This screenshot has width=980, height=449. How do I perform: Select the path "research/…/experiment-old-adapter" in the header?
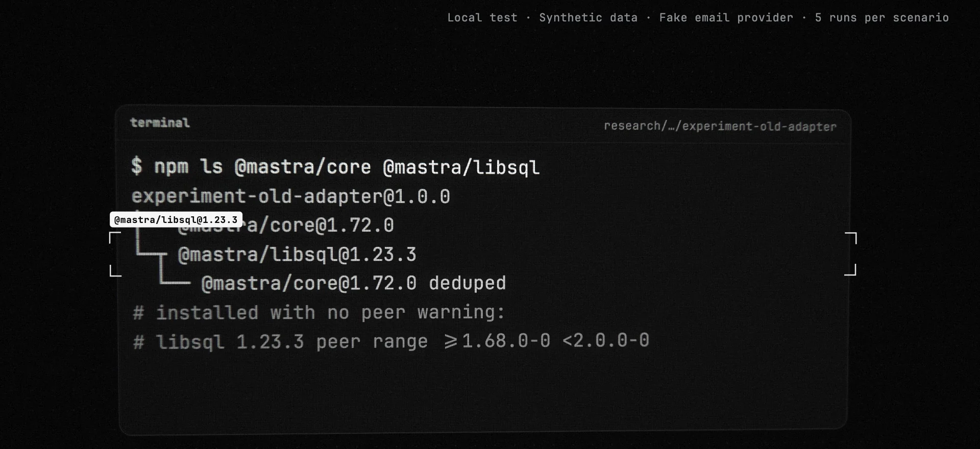(720, 126)
